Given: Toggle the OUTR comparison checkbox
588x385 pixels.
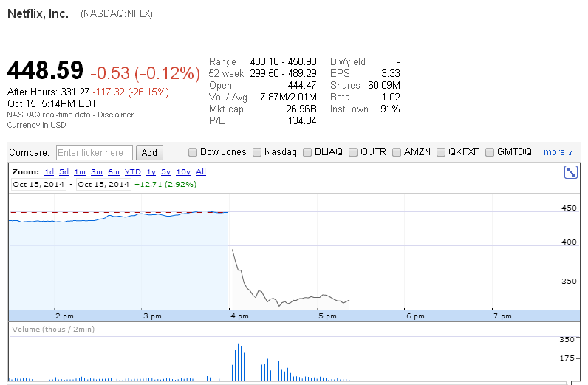Looking at the screenshot, I should 353,152.
